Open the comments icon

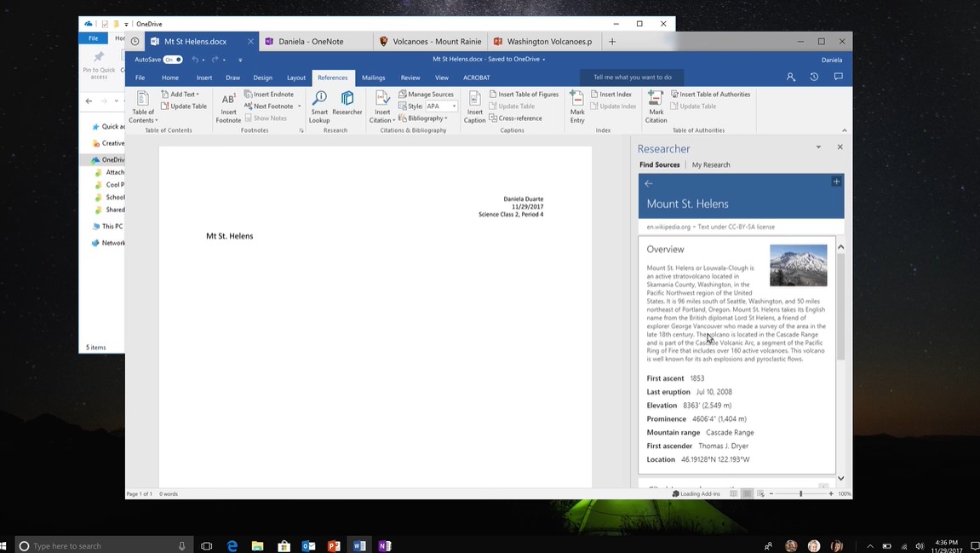[x=838, y=77]
